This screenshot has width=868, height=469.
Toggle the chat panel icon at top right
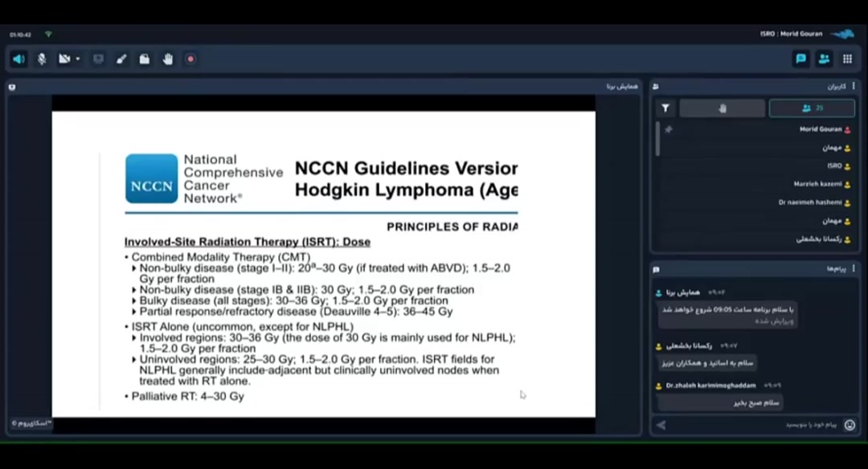(x=800, y=59)
